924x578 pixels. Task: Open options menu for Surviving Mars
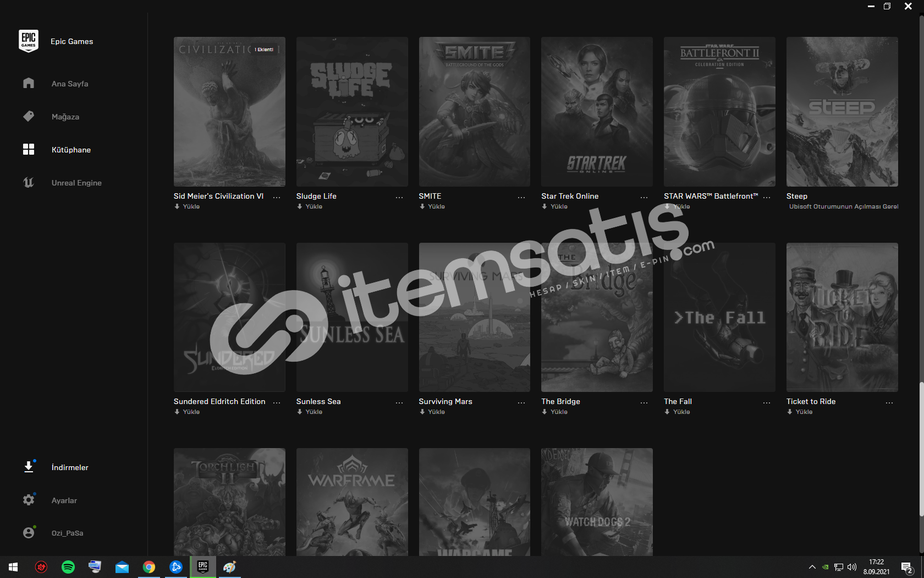pos(521,402)
